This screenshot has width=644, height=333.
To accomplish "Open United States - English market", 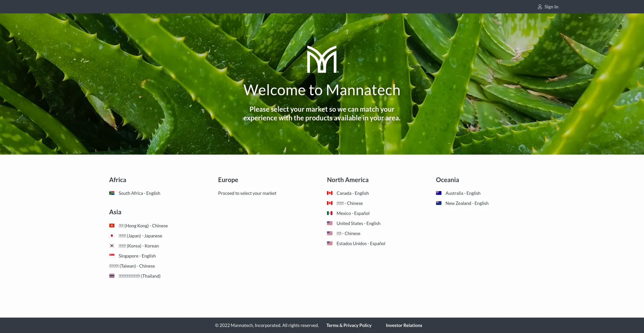I will pyautogui.click(x=358, y=223).
